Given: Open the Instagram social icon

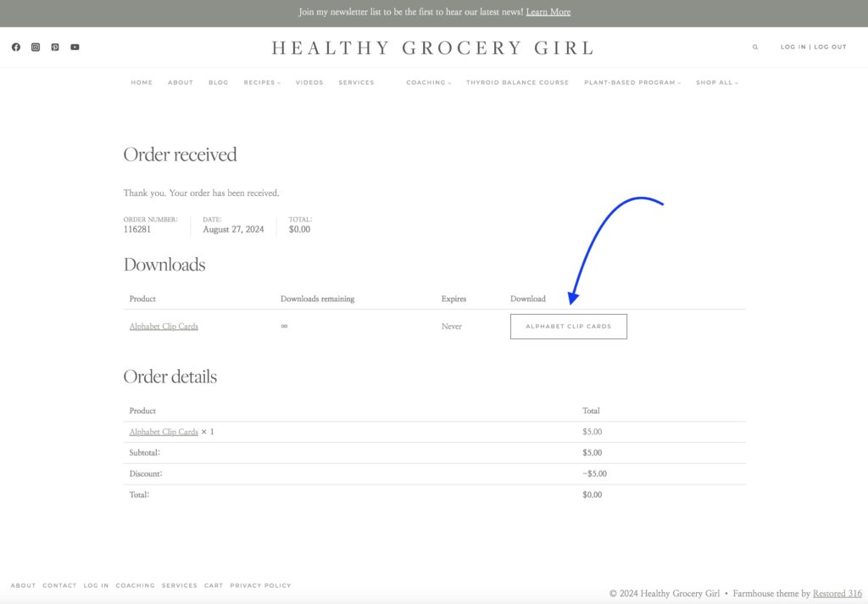Looking at the screenshot, I should (x=36, y=48).
